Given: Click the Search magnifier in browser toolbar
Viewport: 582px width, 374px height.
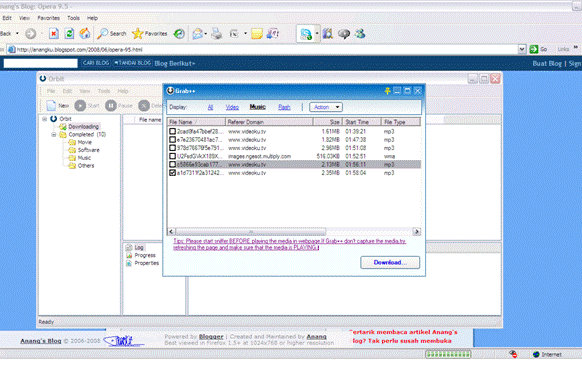Looking at the screenshot, I should 102,34.
